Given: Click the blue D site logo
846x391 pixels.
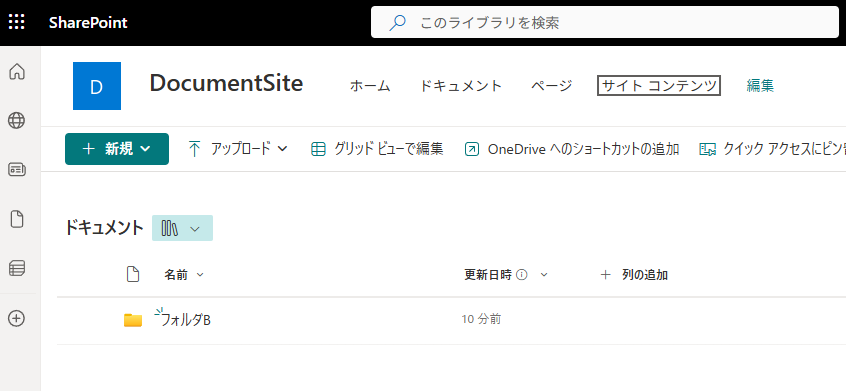Looking at the screenshot, I should pos(97,86).
